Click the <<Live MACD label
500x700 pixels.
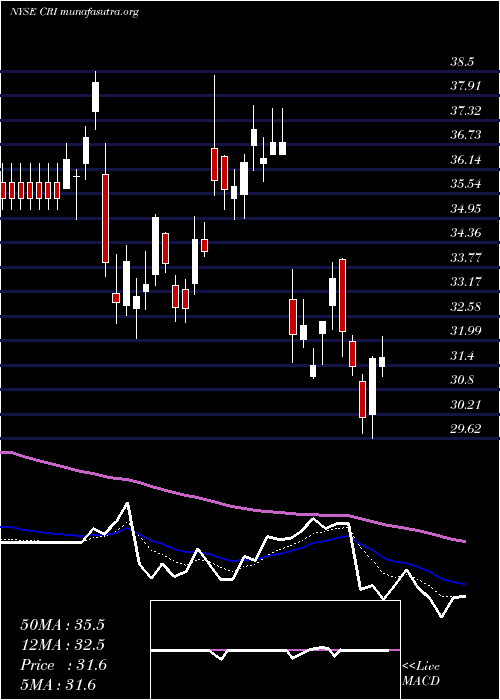point(421,674)
